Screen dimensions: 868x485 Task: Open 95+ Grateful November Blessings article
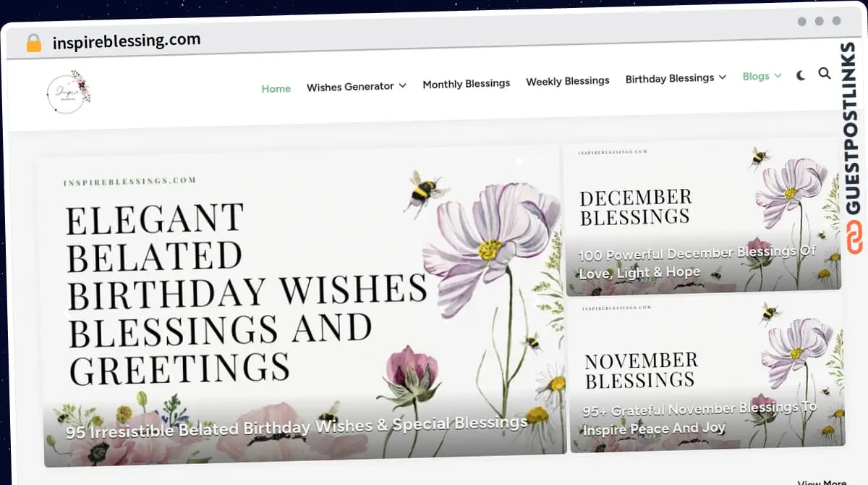699,419
